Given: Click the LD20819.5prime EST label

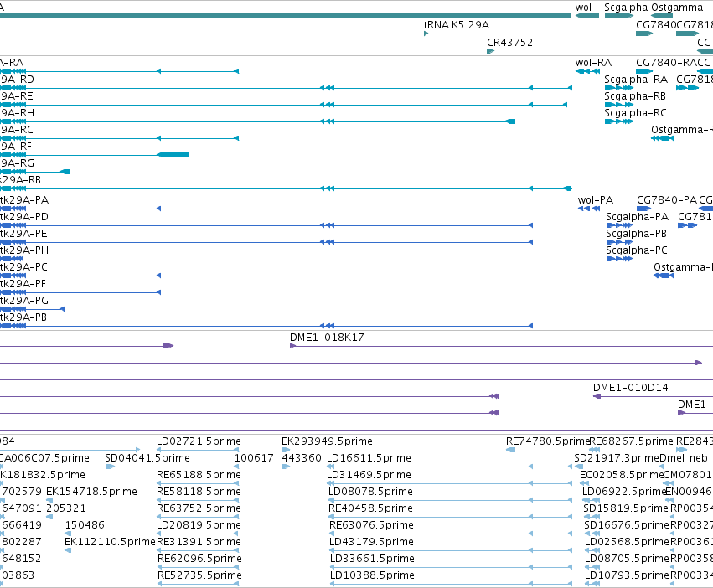Looking at the screenshot, I should pos(199,525).
